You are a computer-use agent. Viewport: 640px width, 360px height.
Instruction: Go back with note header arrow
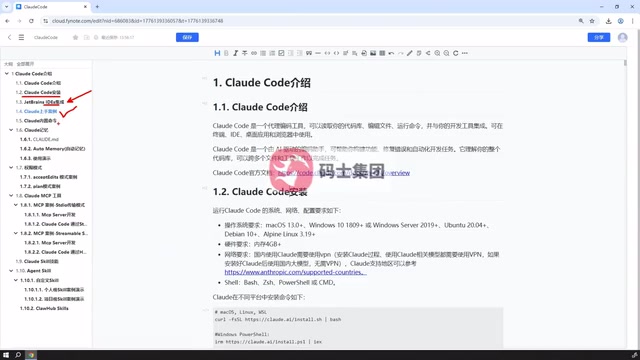tap(9, 37)
